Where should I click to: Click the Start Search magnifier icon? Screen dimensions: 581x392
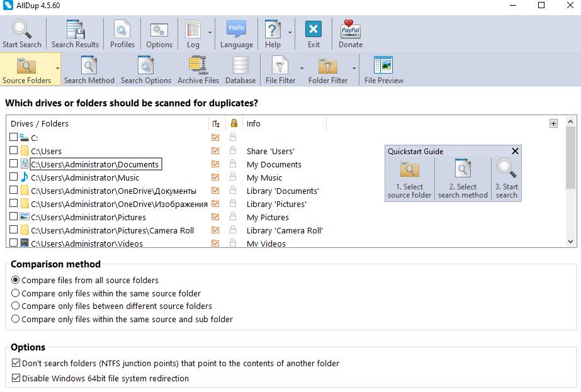coord(21,30)
